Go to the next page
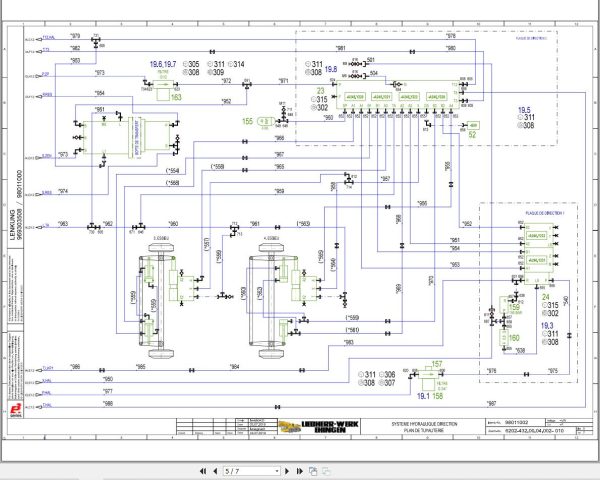This screenshot has width=600, height=480. point(287,471)
